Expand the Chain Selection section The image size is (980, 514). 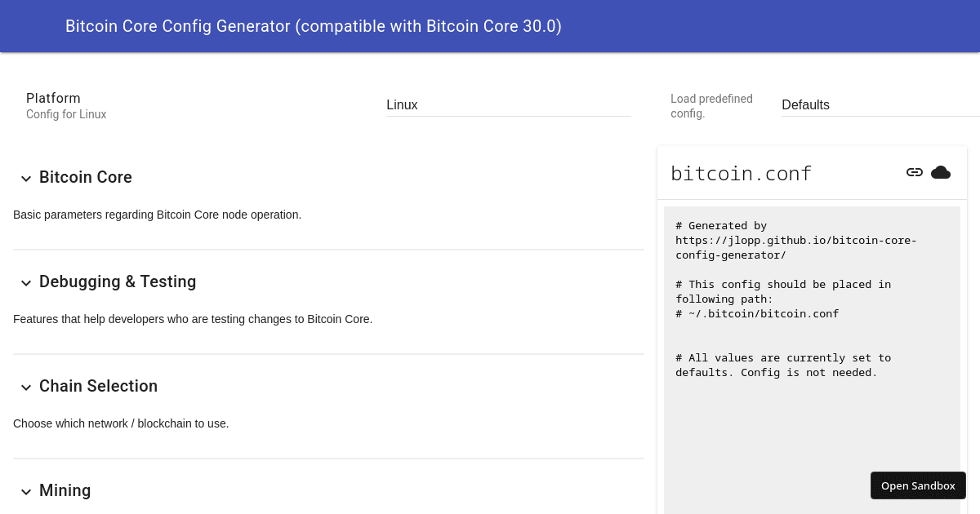tap(98, 386)
